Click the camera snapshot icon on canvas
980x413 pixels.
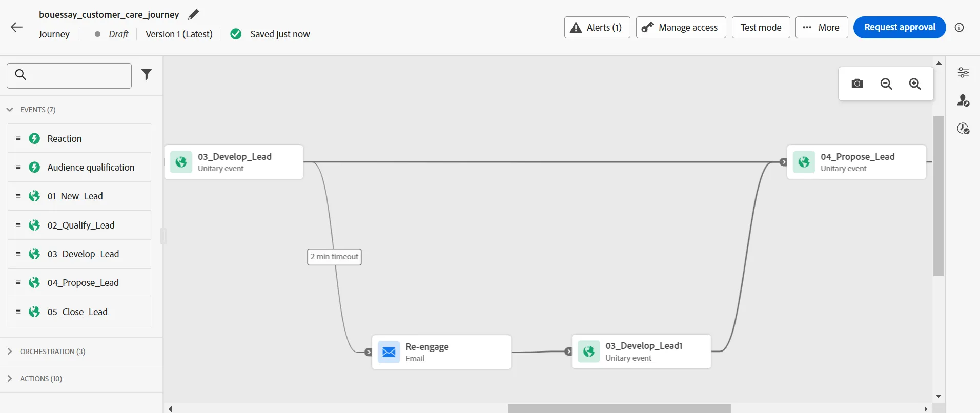[857, 84]
